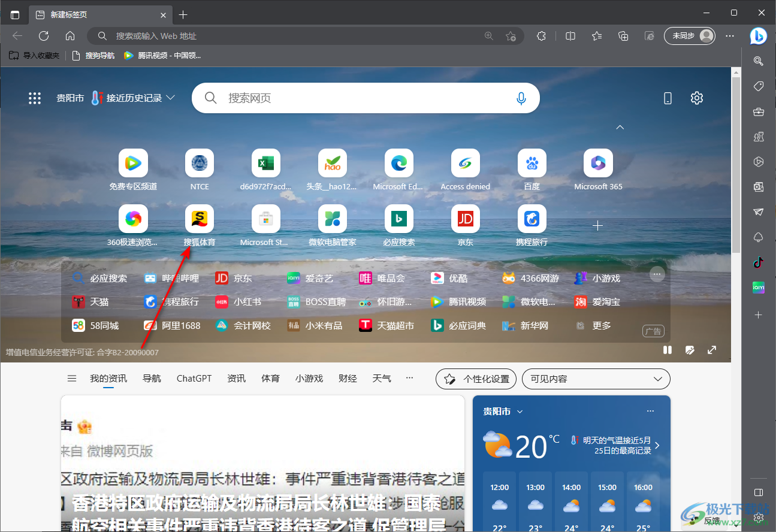Viewport: 776px width, 532px height.
Task: Collapse quick links with the up chevron
Action: (x=620, y=127)
